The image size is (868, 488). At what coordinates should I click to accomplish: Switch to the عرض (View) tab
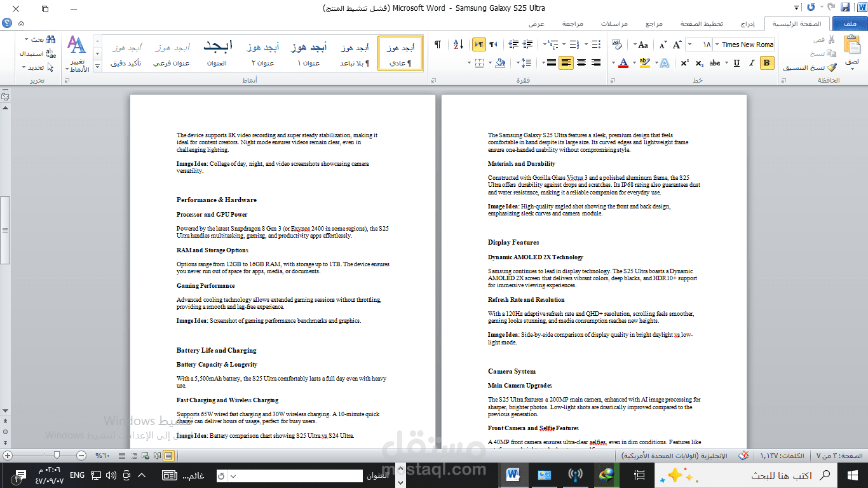(x=537, y=24)
